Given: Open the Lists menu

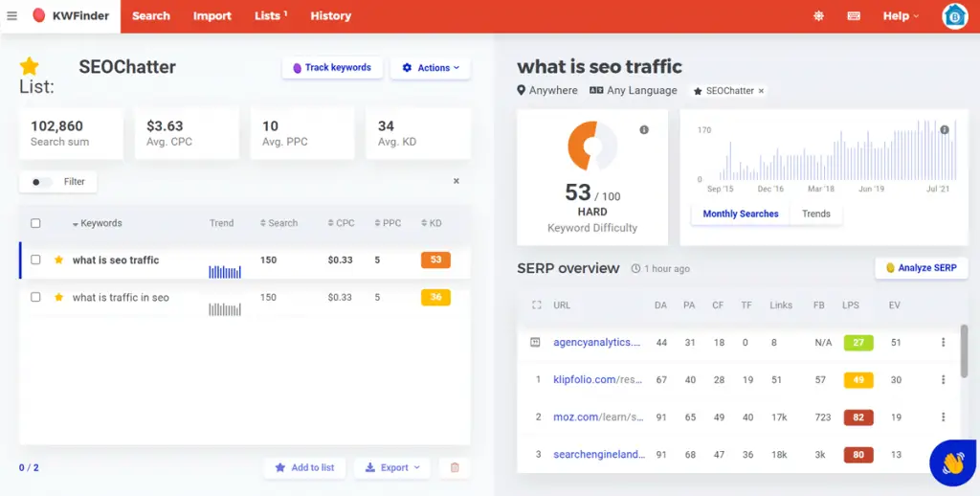Looking at the screenshot, I should coord(271,16).
